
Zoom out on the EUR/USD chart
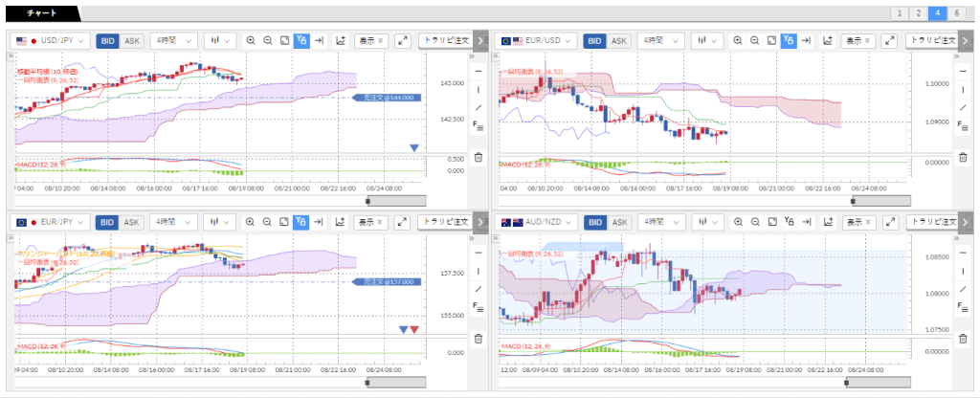755,41
